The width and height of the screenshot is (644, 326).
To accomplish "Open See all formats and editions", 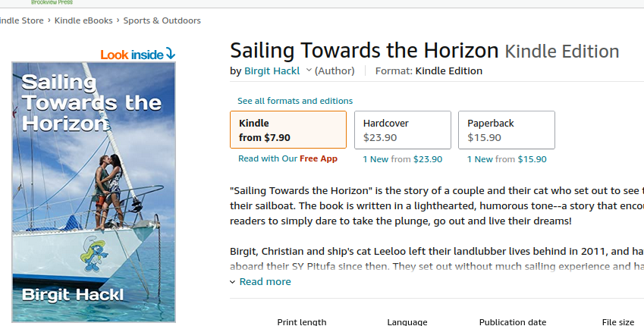I will [295, 101].
